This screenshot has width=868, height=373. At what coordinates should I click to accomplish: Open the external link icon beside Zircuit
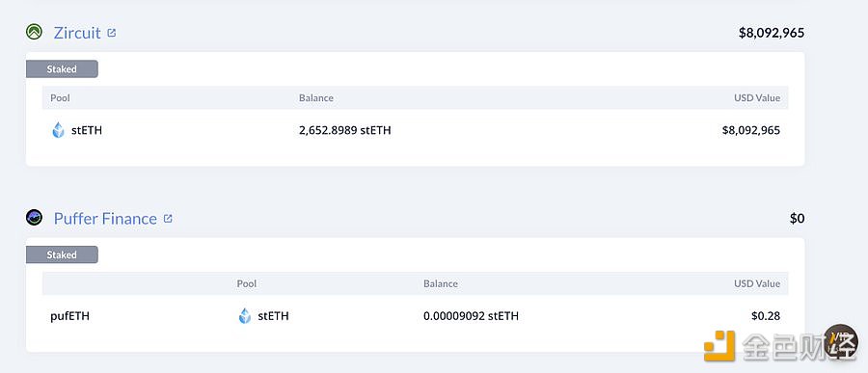[x=111, y=33]
